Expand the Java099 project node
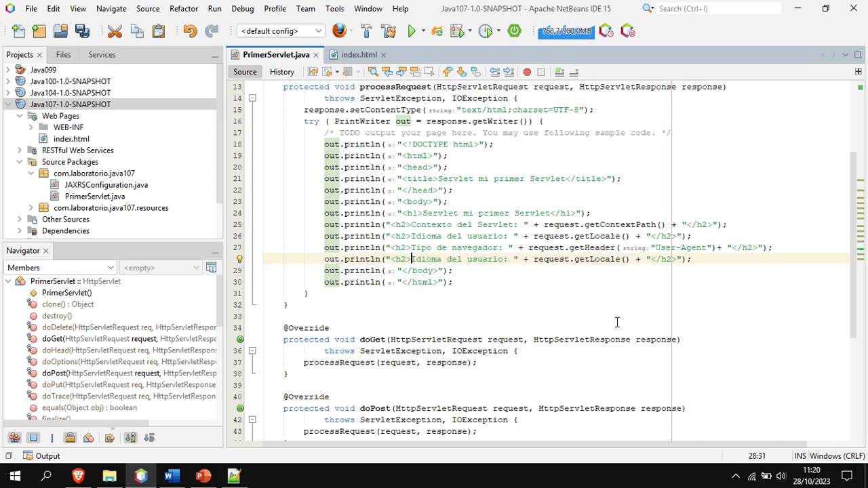Screen dimensions: 868x488 [x=8, y=70]
